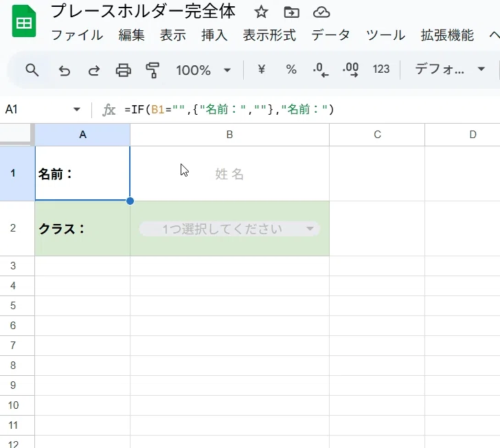Viewport: 500px width, 448px height.
Task: Select row 9 header
Action: point(17,385)
